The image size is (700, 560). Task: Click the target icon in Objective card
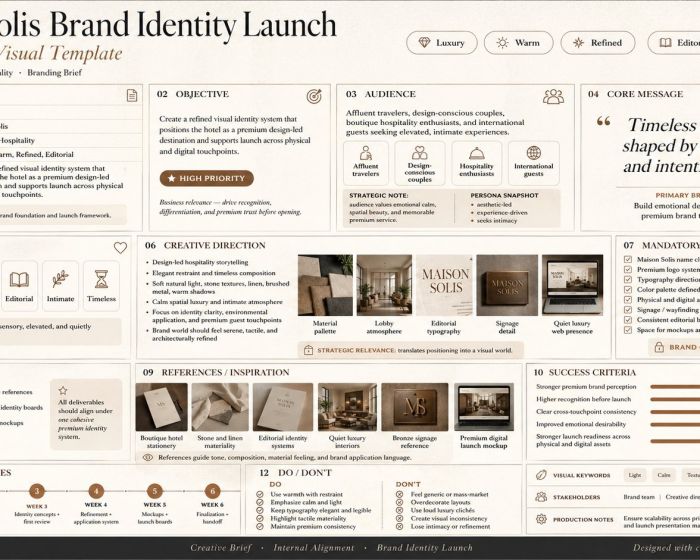pos(314,96)
